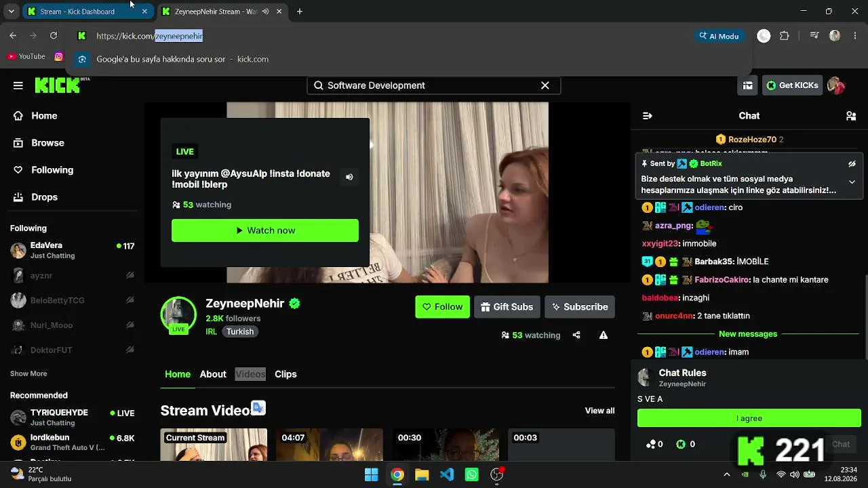Open the browser tab search dropdown
Screen dimensions: 868x488
click(x=11, y=12)
